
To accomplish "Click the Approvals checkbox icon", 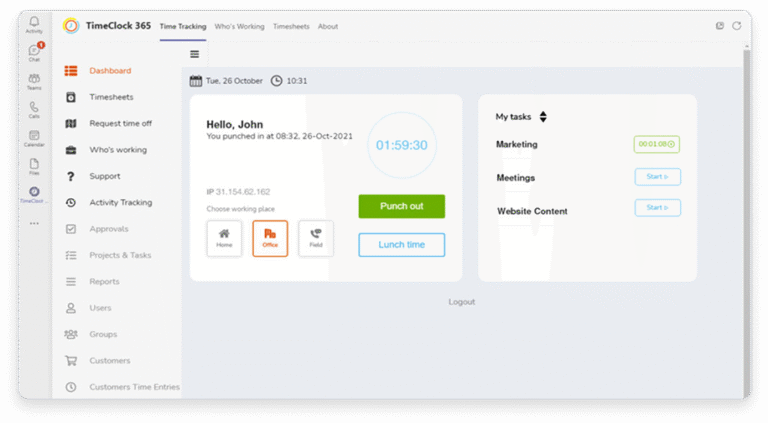I will (x=71, y=229).
